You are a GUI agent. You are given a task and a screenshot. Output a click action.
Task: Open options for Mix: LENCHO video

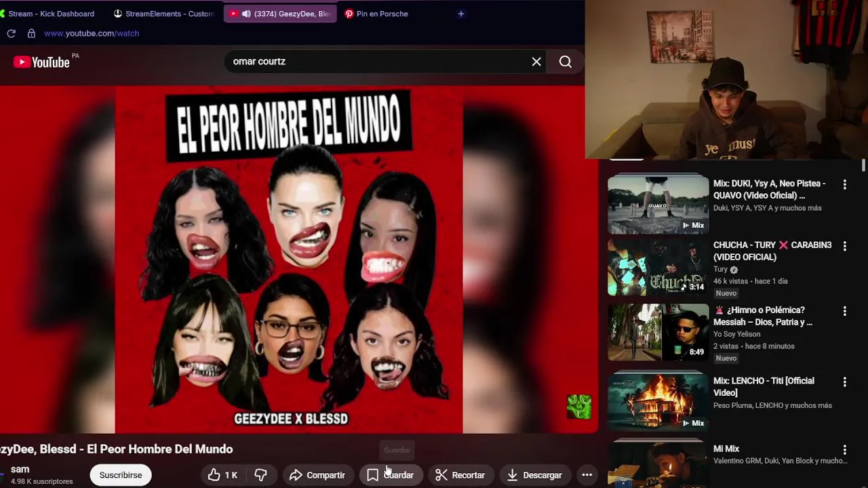pos(844,382)
